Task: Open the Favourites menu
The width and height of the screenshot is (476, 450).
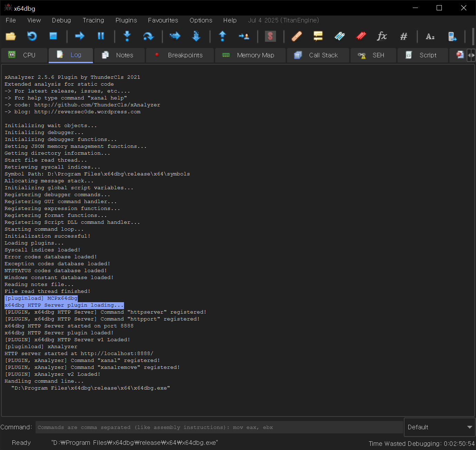Action: pyautogui.click(x=163, y=20)
